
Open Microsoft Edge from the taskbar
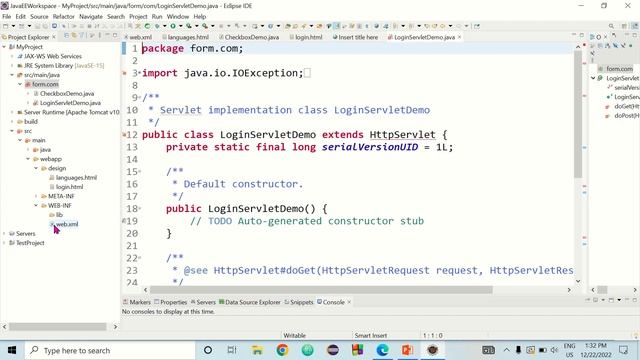pyautogui.click(x=382, y=350)
